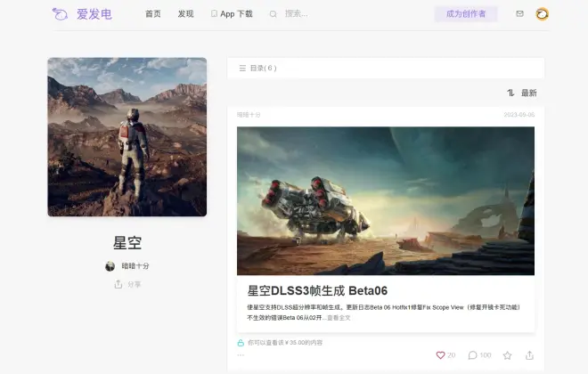Image resolution: width=588 pixels, height=374 pixels.
Task: Open the 发现 navigation item
Action: point(185,14)
